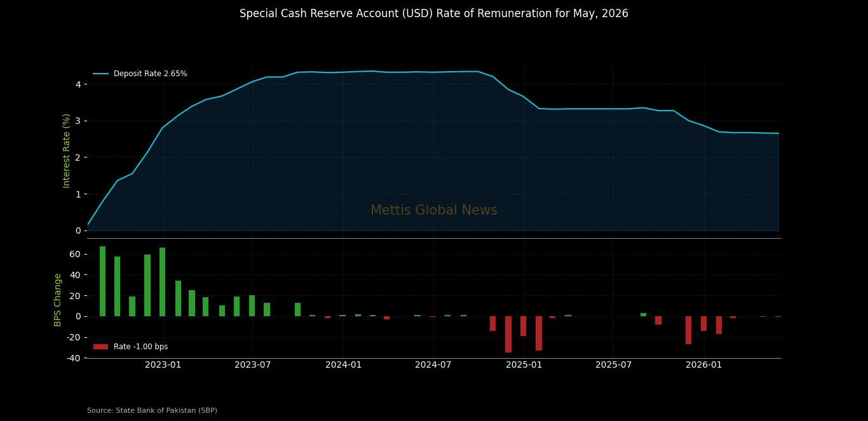Click the 'BPS Change' axis label
Viewport: 868px width, 421px height.
(58, 300)
